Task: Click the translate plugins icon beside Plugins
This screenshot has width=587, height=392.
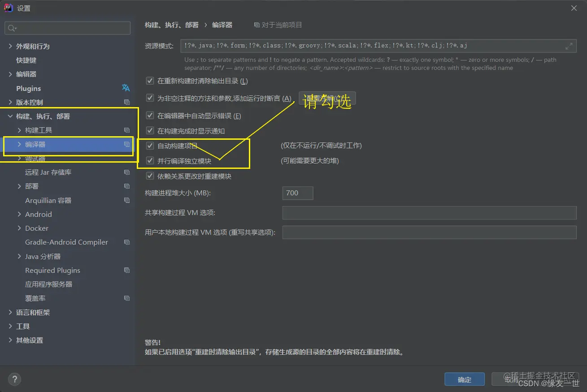Action: (126, 88)
